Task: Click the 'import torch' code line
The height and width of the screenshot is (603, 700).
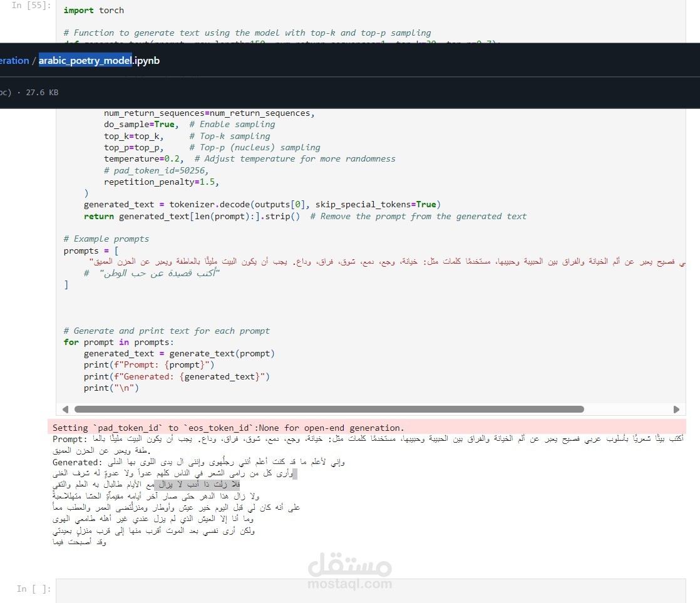Action: pos(94,10)
